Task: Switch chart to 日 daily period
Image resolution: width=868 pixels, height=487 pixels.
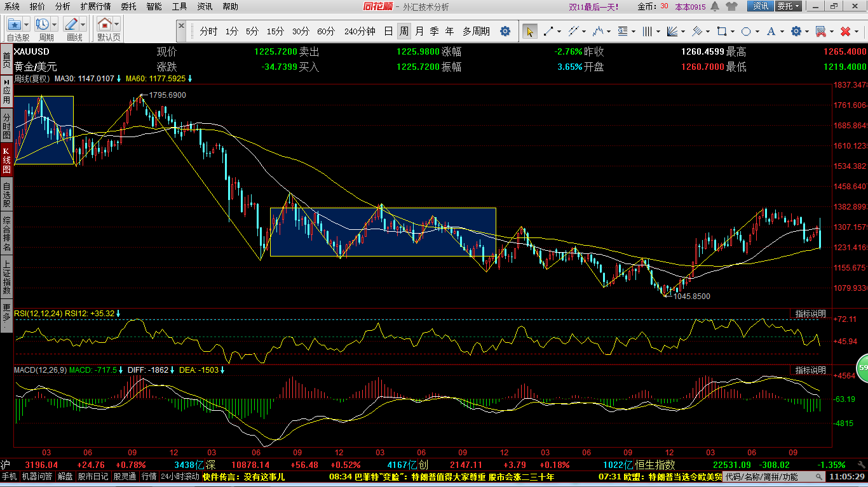Action: pyautogui.click(x=388, y=31)
